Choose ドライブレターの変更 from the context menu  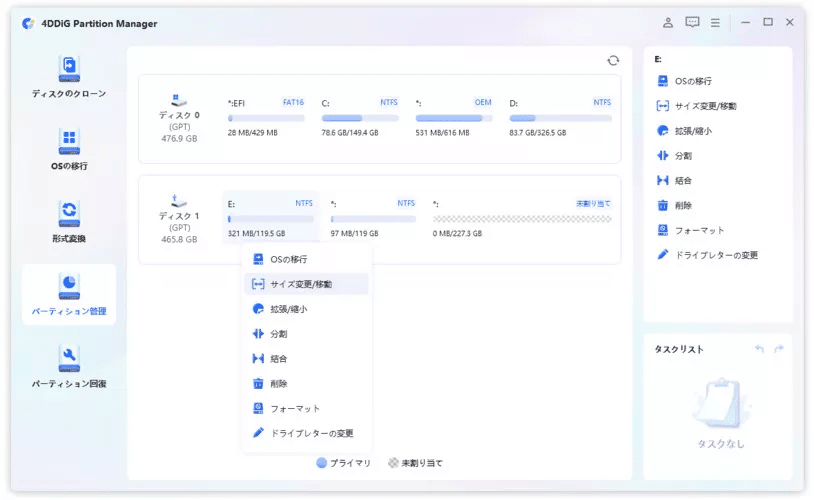point(306,433)
